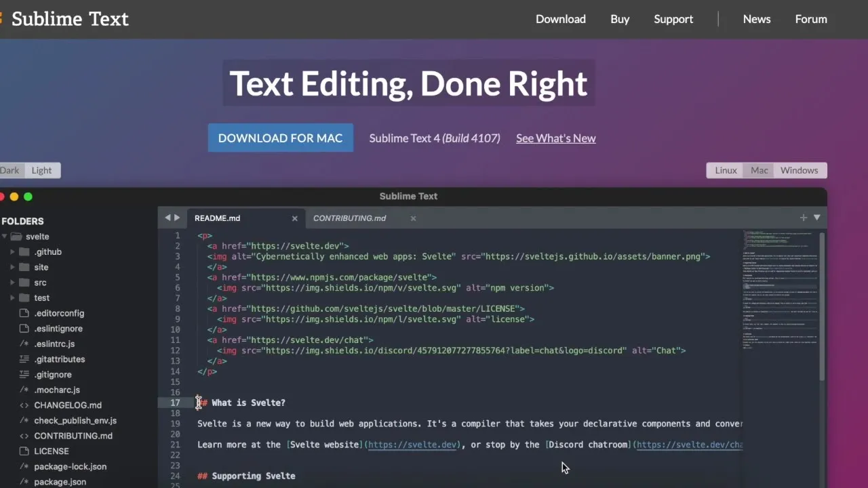Click the FOLDERS sidebar header
868x488 pixels.
(x=22, y=221)
